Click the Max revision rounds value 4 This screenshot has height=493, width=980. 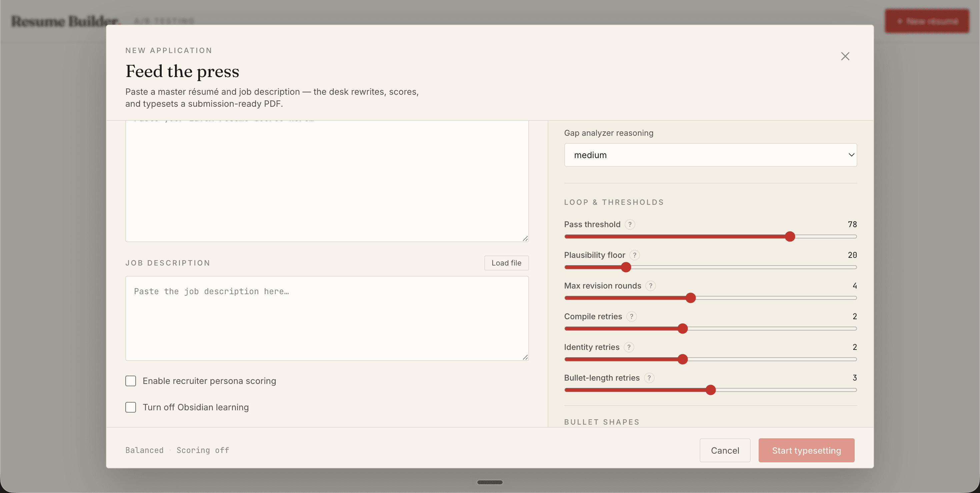tap(854, 286)
